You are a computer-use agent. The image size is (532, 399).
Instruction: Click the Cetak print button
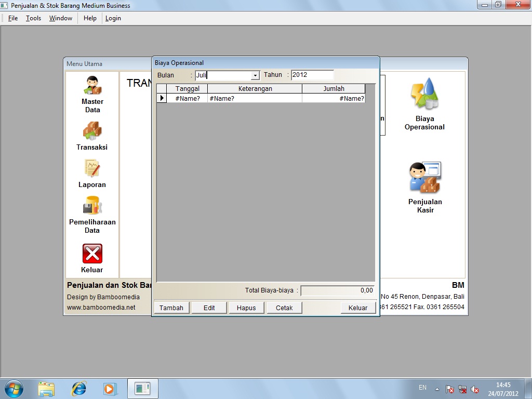click(x=284, y=308)
